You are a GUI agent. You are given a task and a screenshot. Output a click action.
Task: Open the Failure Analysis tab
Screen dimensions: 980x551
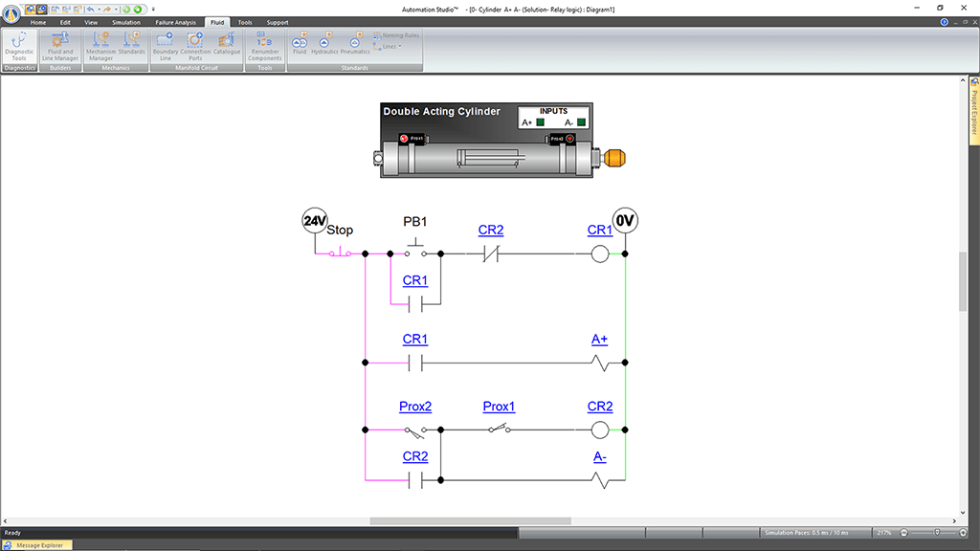(174, 22)
